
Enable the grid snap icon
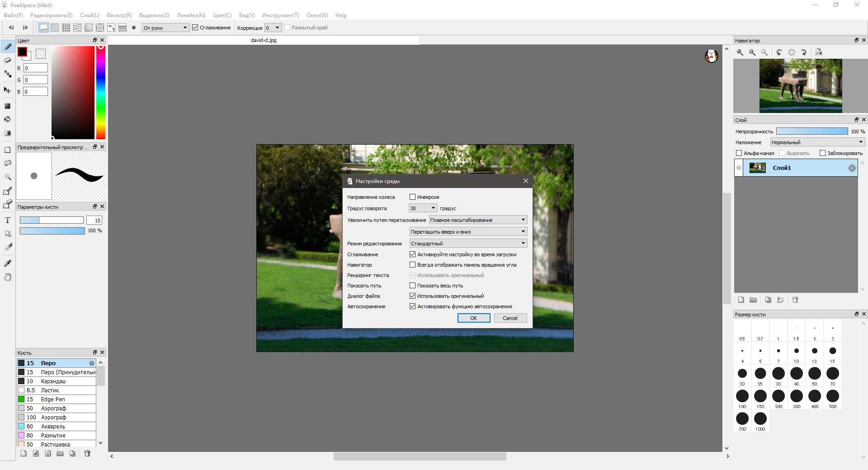pos(66,28)
